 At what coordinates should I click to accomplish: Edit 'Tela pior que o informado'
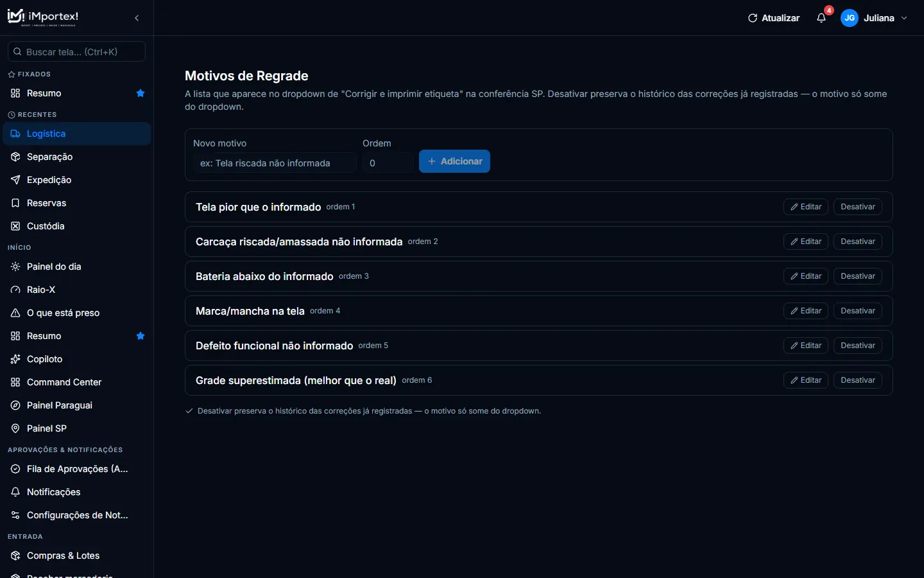[x=806, y=207]
